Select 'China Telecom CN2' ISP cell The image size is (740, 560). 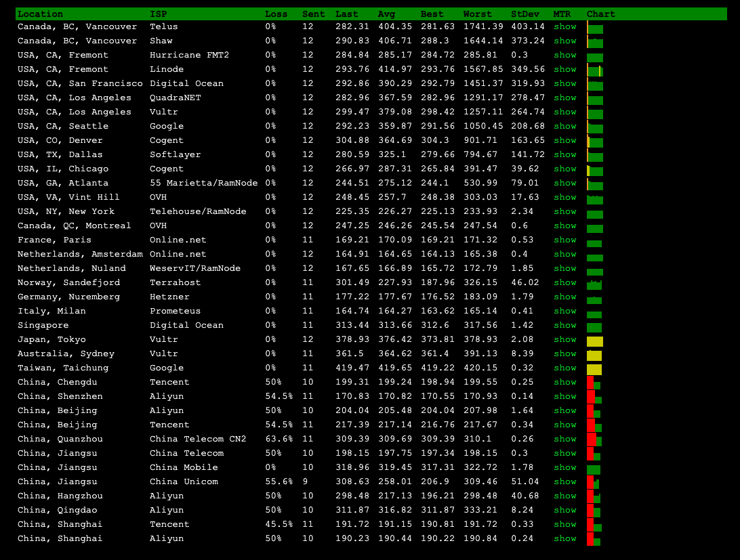click(198, 439)
